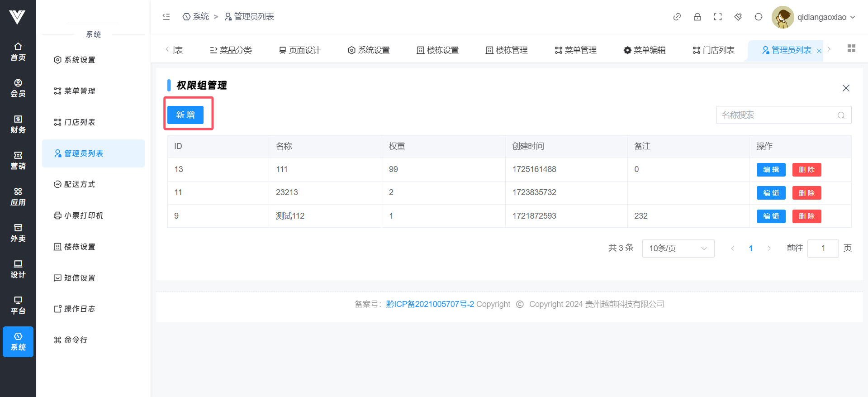Open the qidiangaoxiao user dropdown
868x397 pixels.
coord(814,17)
